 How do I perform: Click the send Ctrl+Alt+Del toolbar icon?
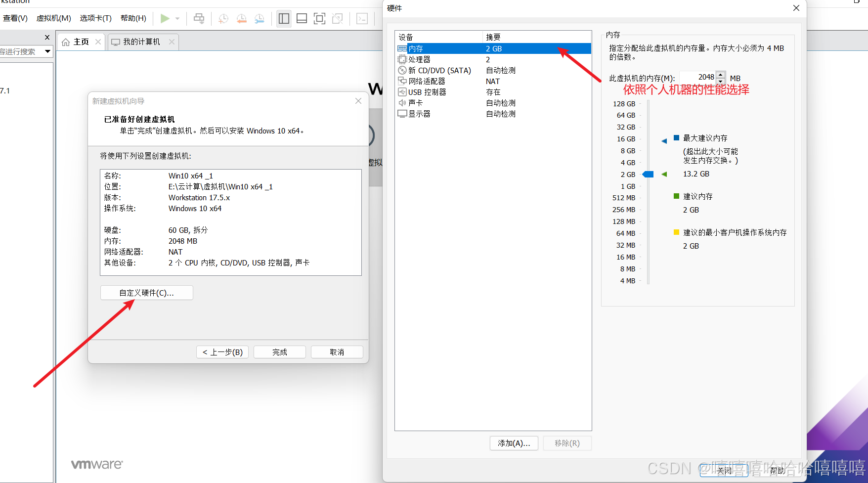click(199, 18)
